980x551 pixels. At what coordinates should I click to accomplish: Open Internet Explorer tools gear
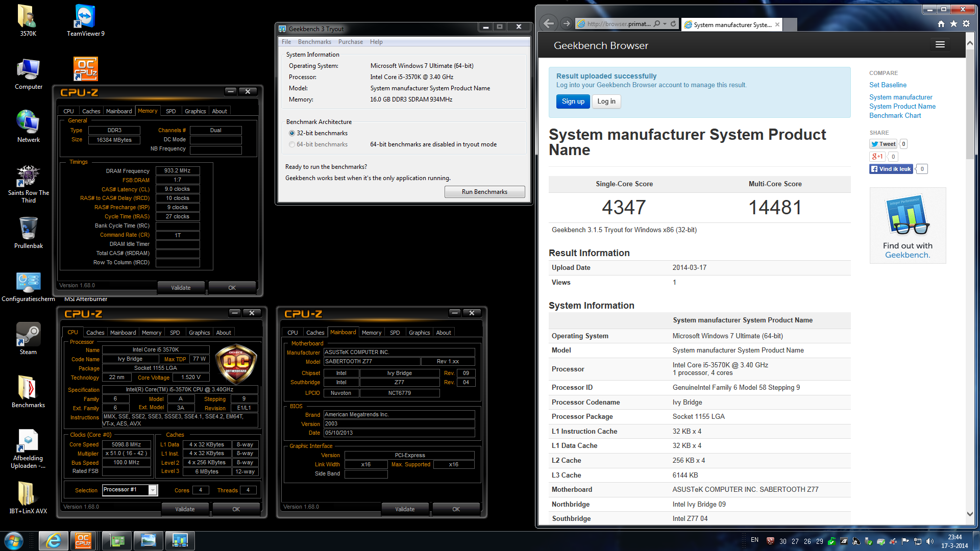pyautogui.click(x=966, y=23)
